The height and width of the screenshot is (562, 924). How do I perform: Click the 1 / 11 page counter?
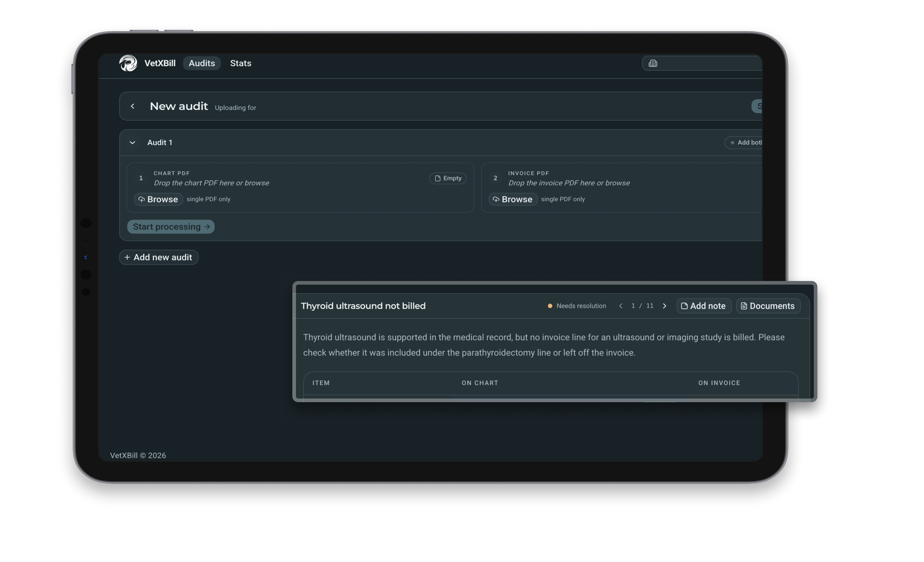(642, 306)
